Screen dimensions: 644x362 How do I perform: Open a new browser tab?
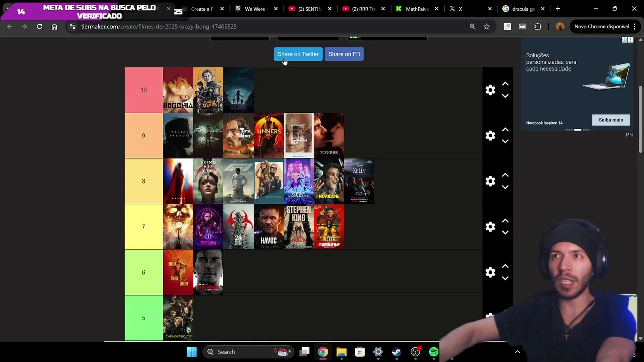[x=558, y=9]
